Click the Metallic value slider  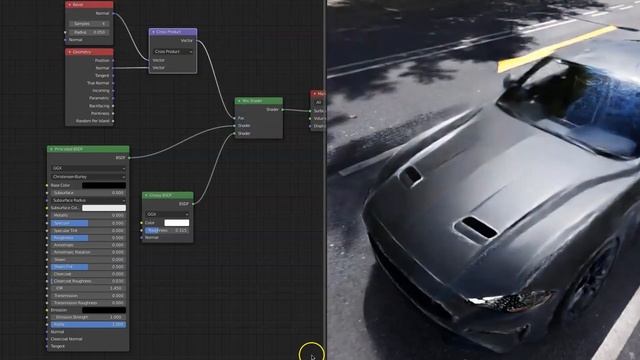[88, 216]
